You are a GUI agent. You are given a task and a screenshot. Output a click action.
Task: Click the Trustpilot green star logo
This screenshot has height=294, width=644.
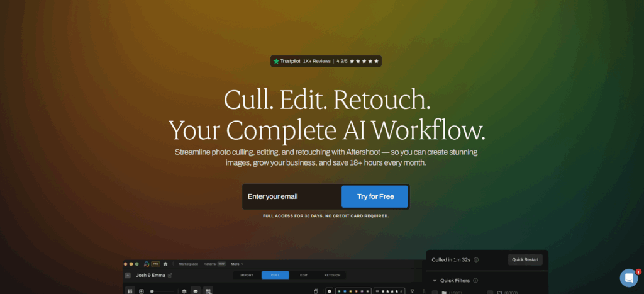click(276, 61)
